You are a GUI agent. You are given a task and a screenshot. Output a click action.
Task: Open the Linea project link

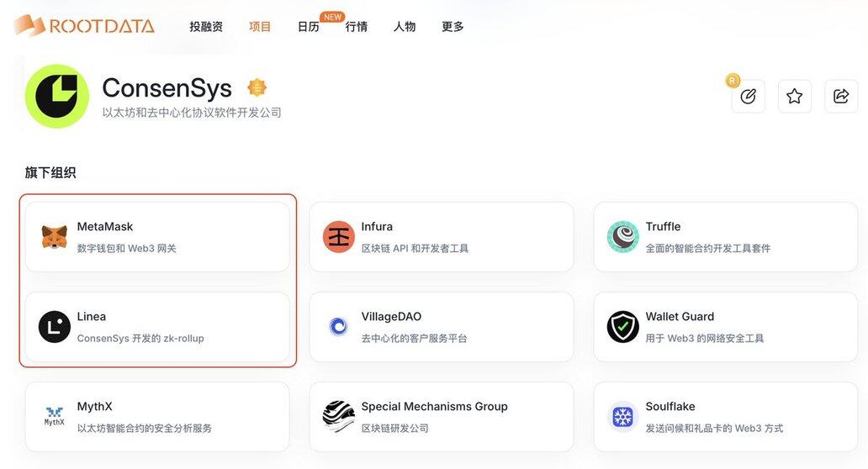point(92,316)
